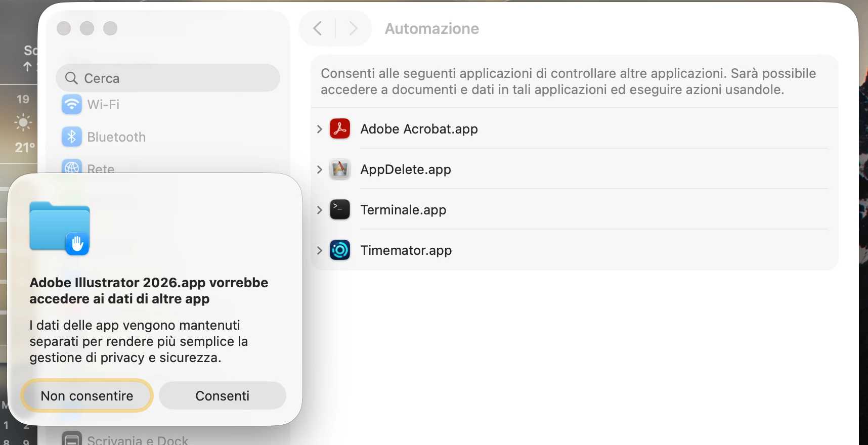The width and height of the screenshot is (868, 445).
Task: Click the search magnifier icon
Action: (x=72, y=78)
